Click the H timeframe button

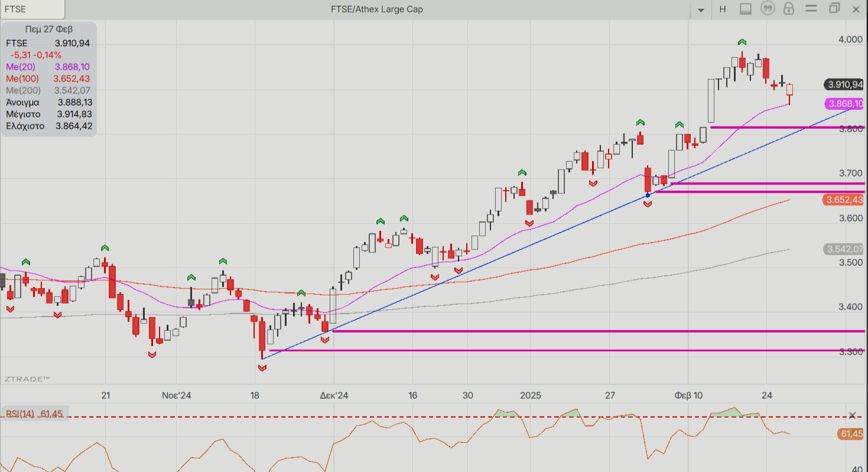coord(722,9)
